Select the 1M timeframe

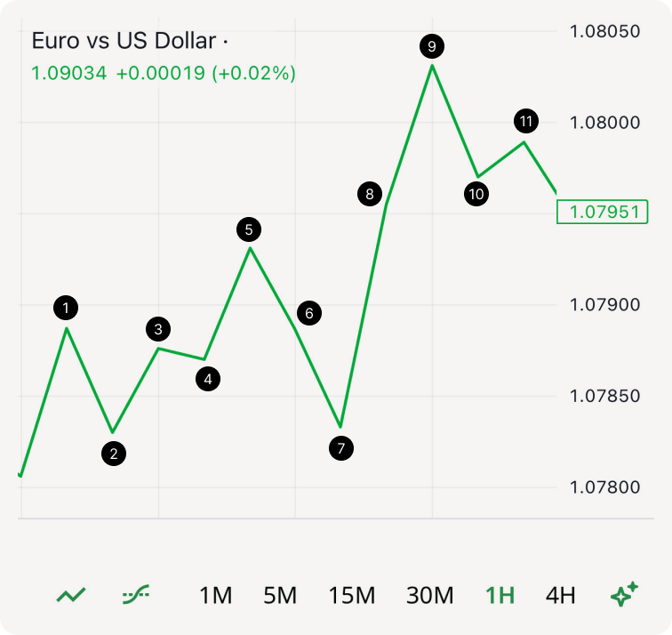(215, 595)
